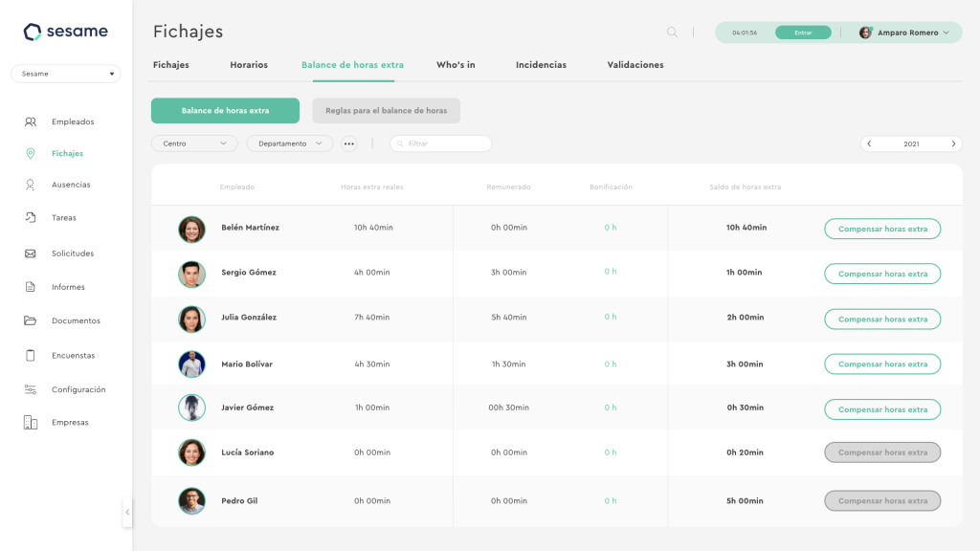Switch to the Horarios tab
Image resolution: width=980 pixels, height=551 pixels.
249,65
